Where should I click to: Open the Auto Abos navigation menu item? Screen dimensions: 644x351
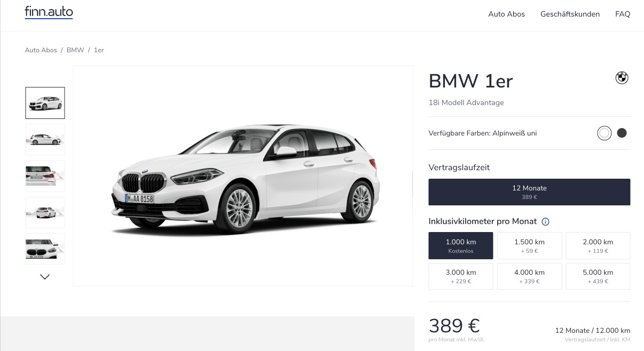(506, 14)
